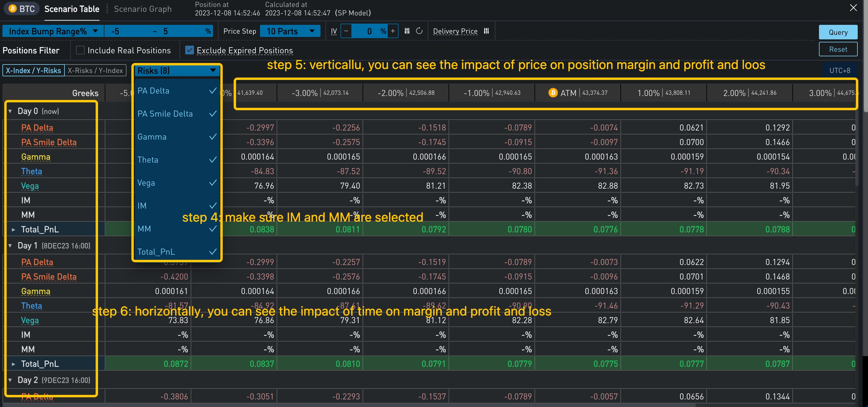Uncheck Exclude Expired Positions checkbox
This screenshot has height=407, width=868.
coord(190,50)
